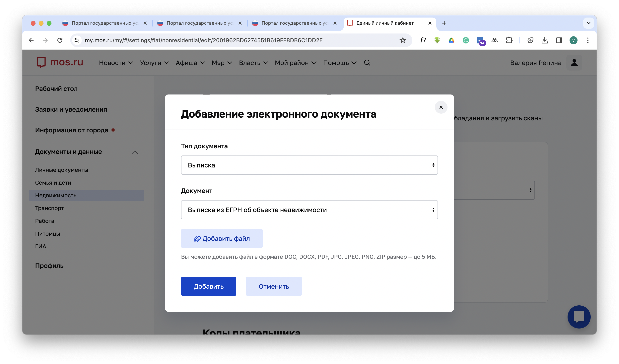Open browser downloads

point(545,40)
